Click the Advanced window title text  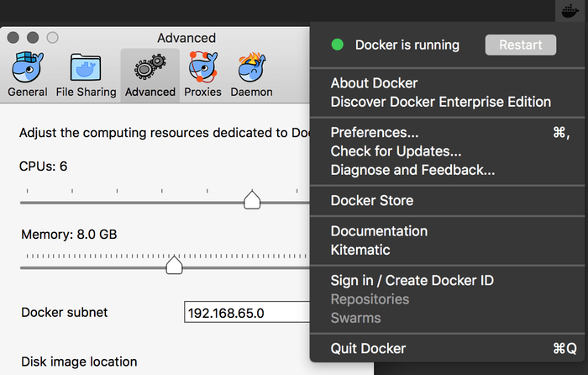(x=186, y=38)
